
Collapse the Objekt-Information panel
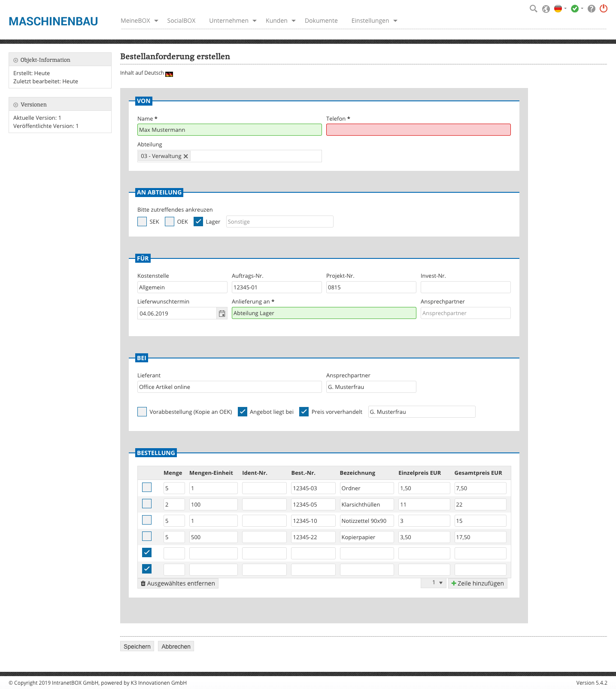coord(16,60)
